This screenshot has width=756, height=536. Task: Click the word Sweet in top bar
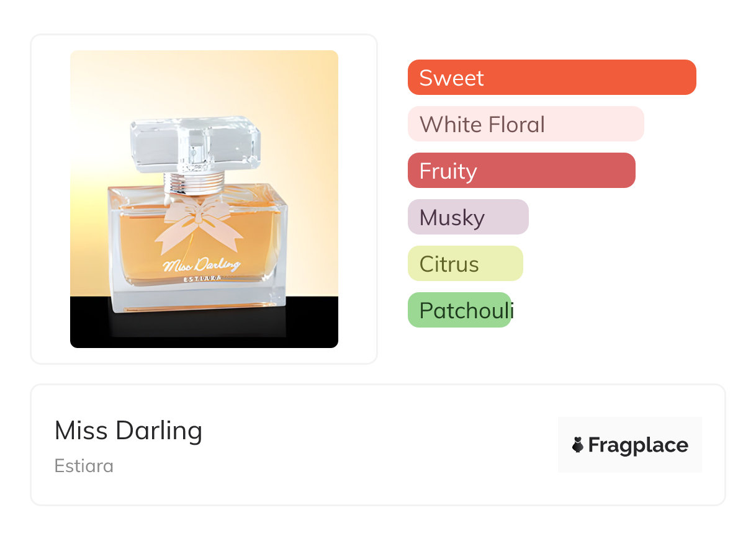451,78
